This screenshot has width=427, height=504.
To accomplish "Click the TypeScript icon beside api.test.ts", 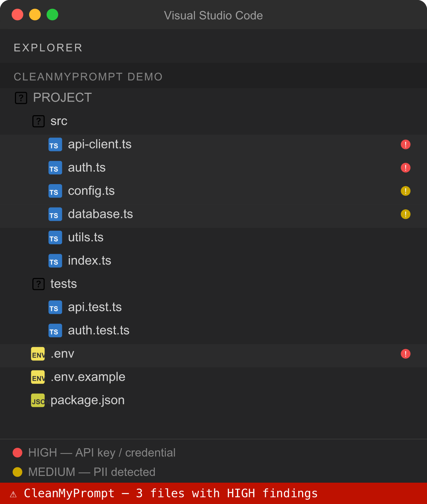I will (x=55, y=307).
